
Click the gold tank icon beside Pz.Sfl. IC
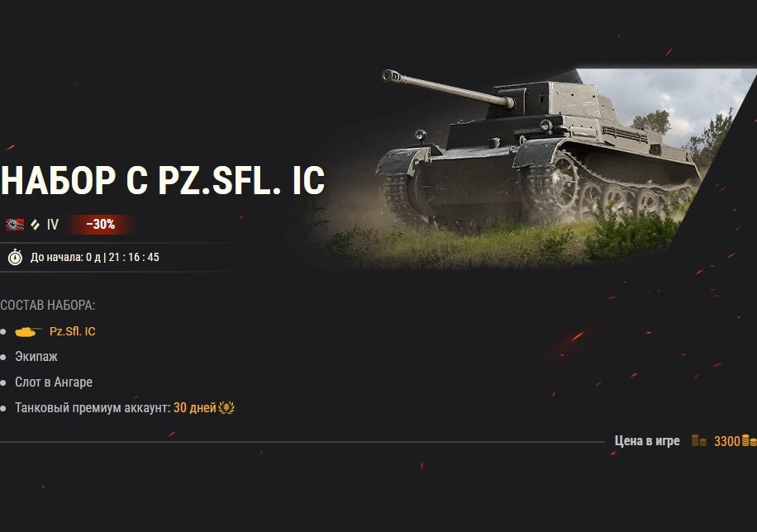(x=28, y=331)
